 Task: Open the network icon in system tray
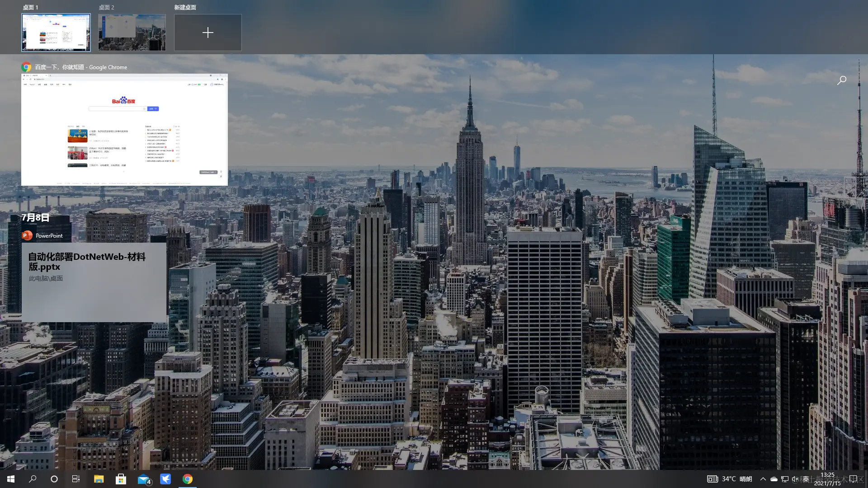[x=784, y=479]
